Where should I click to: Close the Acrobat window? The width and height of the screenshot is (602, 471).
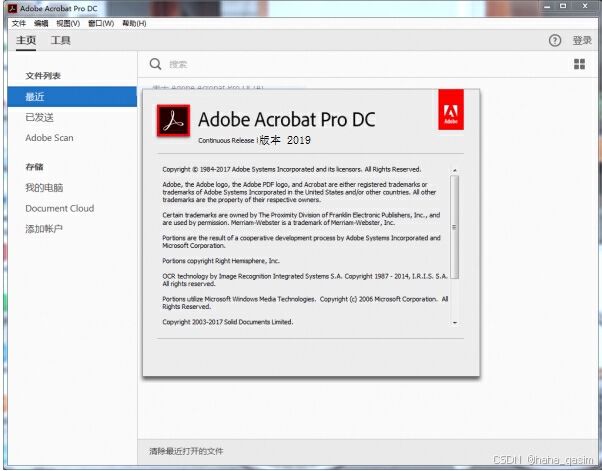pyautogui.click(x=585, y=7)
